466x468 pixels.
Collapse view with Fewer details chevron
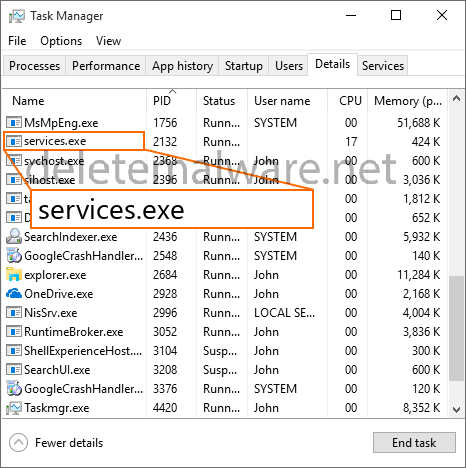pyautogui.click(x=18, y=443)
